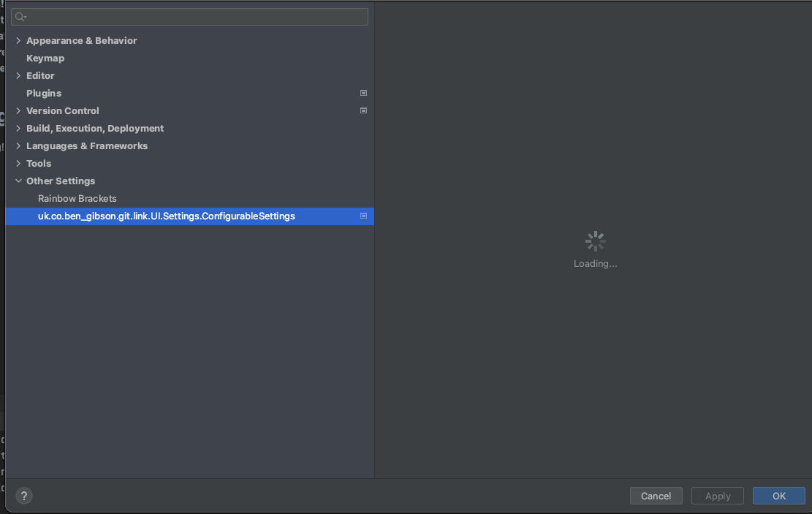
Task: Select Rainbow Brackets settings
Action: click(x=77, y=198)
